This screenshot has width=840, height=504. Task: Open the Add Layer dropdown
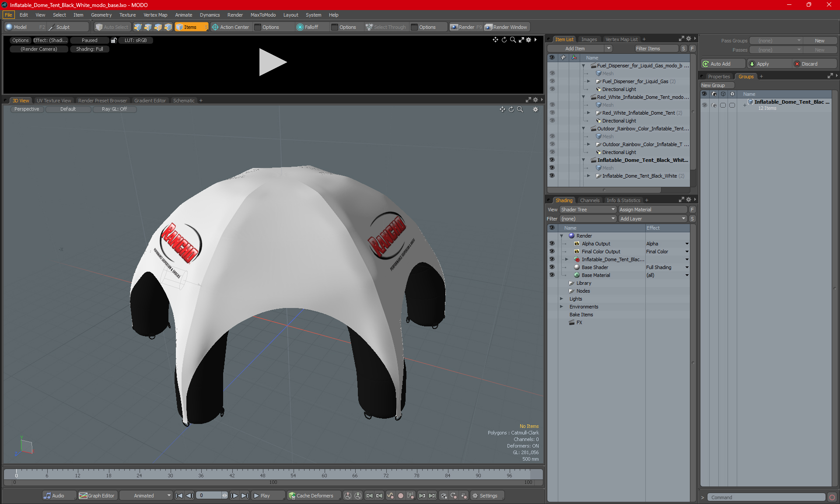tap(653, 219)
